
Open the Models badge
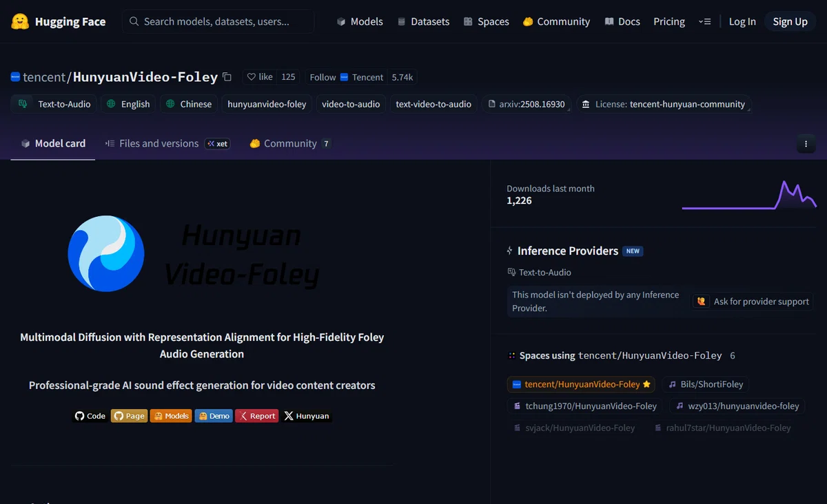(171, 416)
